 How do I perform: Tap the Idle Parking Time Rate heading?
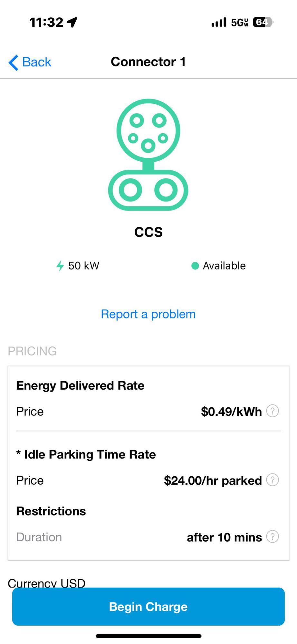(86, 454)
